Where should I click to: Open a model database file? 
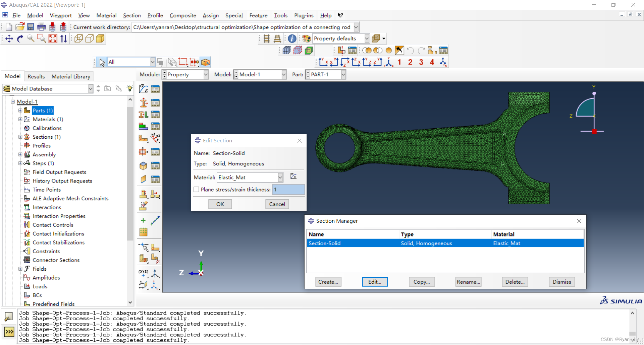[20, 27]
